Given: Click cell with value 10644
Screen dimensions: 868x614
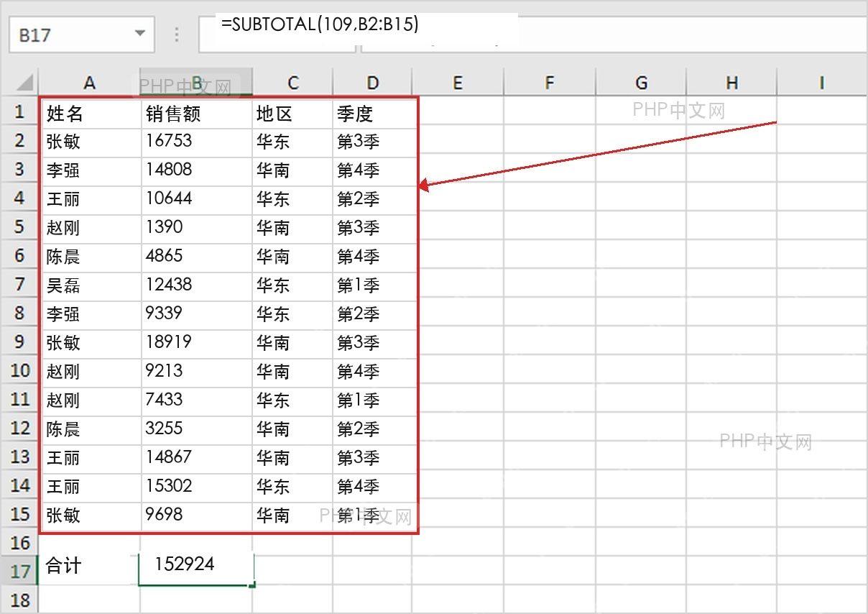Looking at the screenshot, I should point(197,199).
